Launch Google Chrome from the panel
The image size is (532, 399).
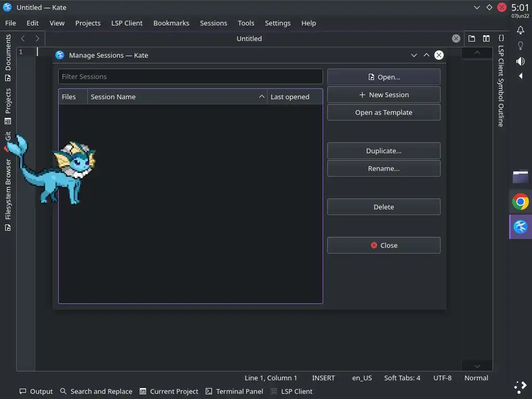point(520,202)
